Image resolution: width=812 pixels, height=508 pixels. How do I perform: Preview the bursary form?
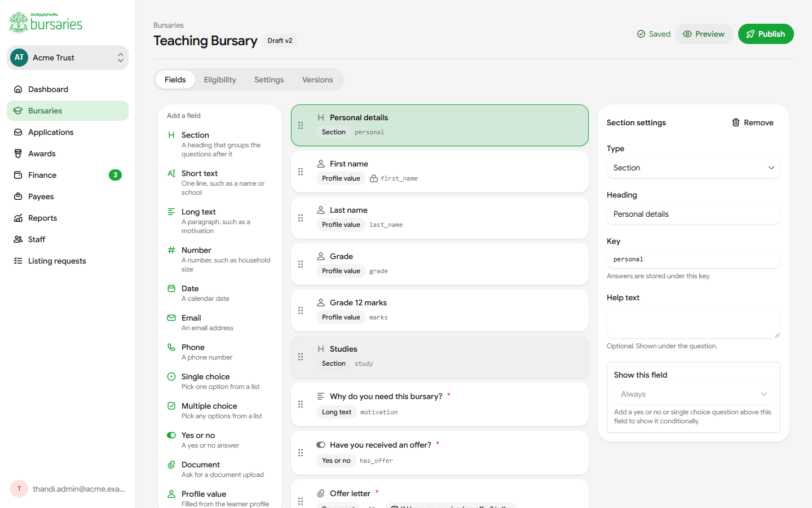point(704,34)
